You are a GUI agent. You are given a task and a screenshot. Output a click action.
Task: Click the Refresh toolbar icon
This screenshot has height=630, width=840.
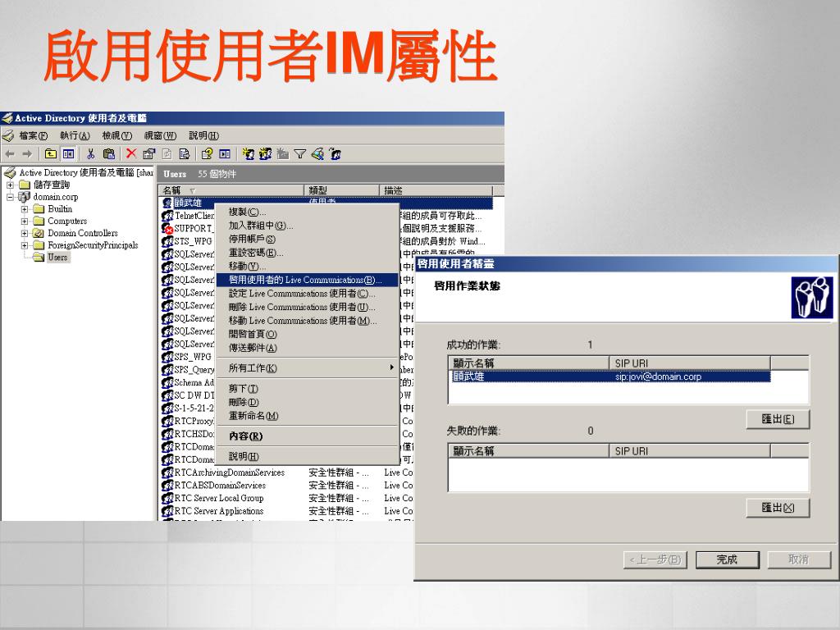coord(167,154)
